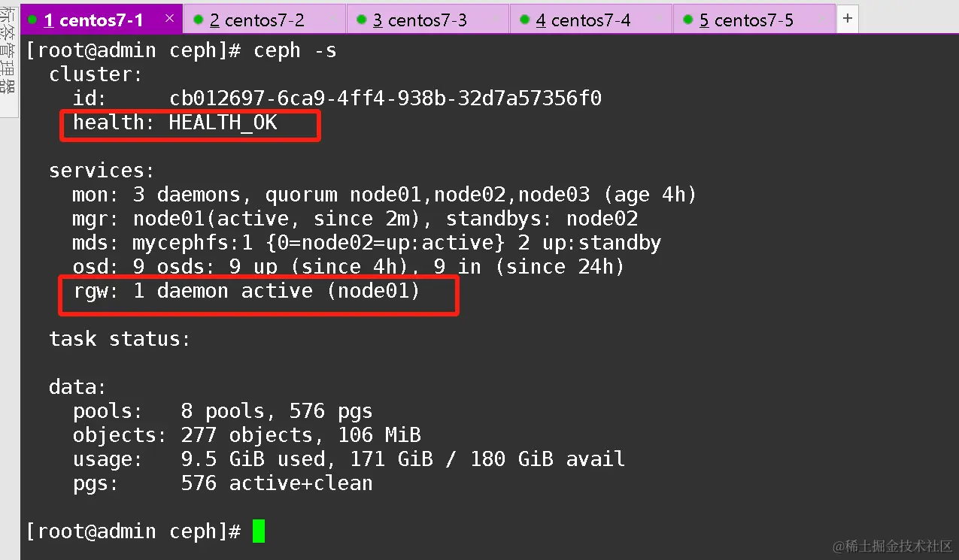Open a new session tab with plus icon

pos(848,19)
